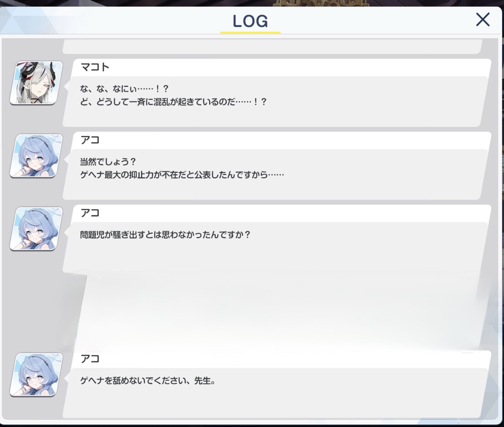Click the な、な、なにぃ dialogue line
504x427 pixels.
pos(124,89)
